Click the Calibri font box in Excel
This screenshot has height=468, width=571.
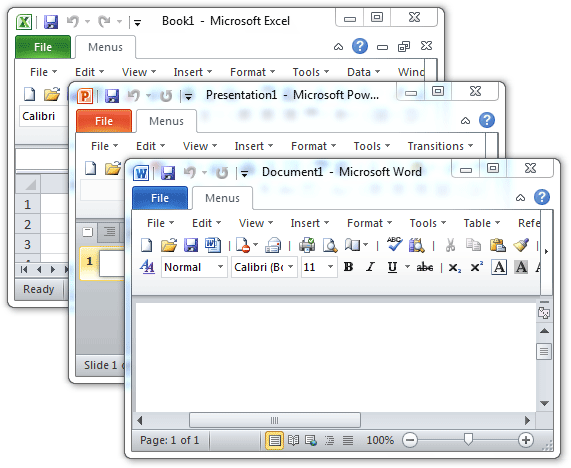click(44, 116)
